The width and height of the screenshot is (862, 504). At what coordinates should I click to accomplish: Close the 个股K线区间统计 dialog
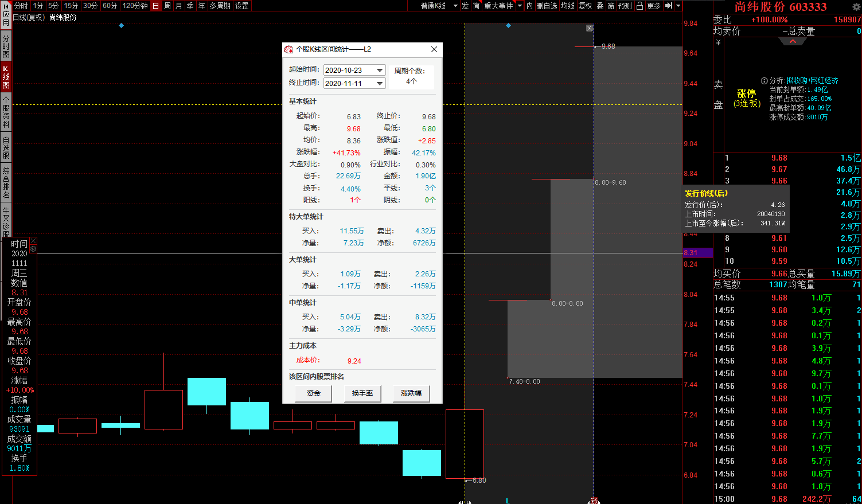(434, 49)
